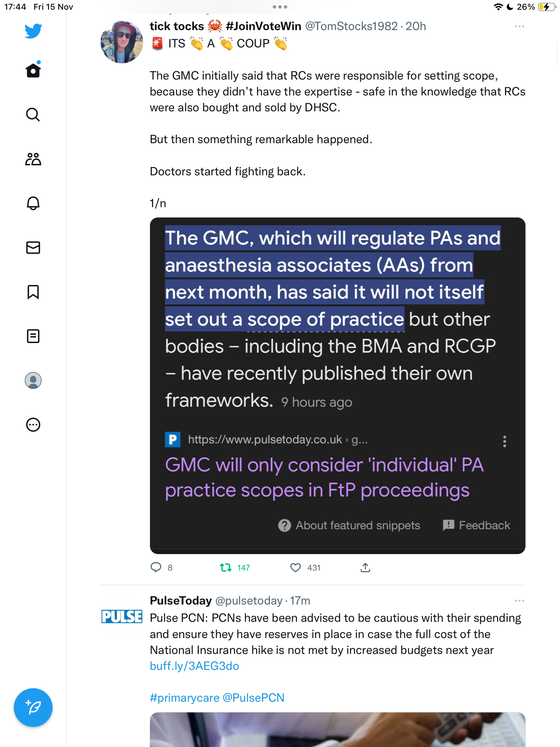Open Communities people icon
This screenshot has height=747, width=560.
33,159
